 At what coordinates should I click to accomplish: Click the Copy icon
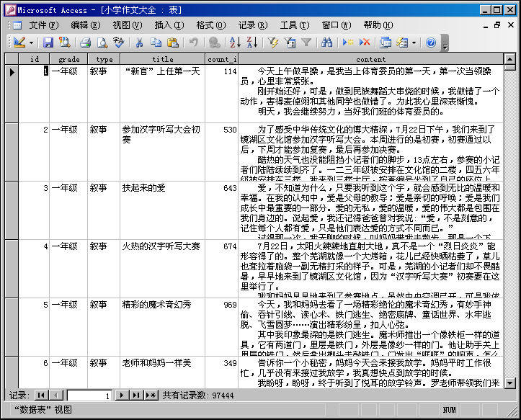pyautogui.click(x=156, y=43)
